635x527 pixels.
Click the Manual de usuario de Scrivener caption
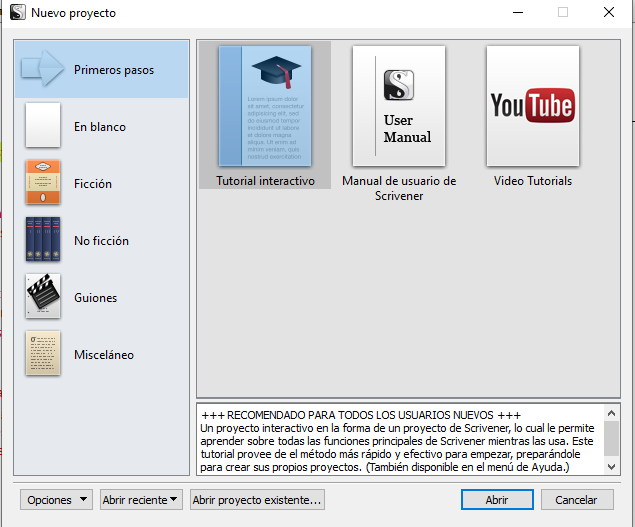pos(399,188)
